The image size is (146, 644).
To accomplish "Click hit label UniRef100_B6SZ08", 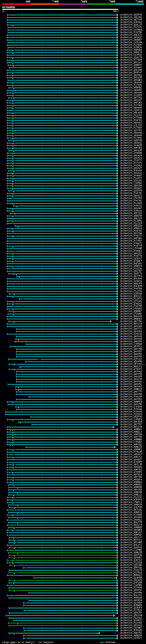I will pos(131,427).
